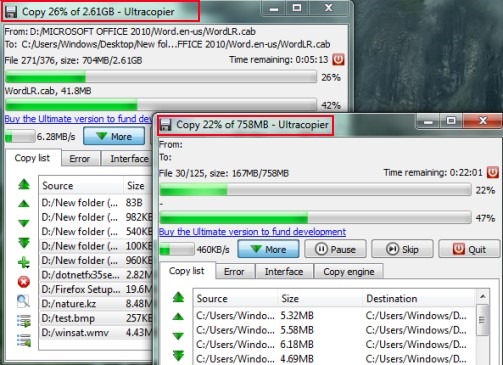Click the magnifier search icon beside the copy list
Screen dimensions: 503x365
tap(23, 301)
